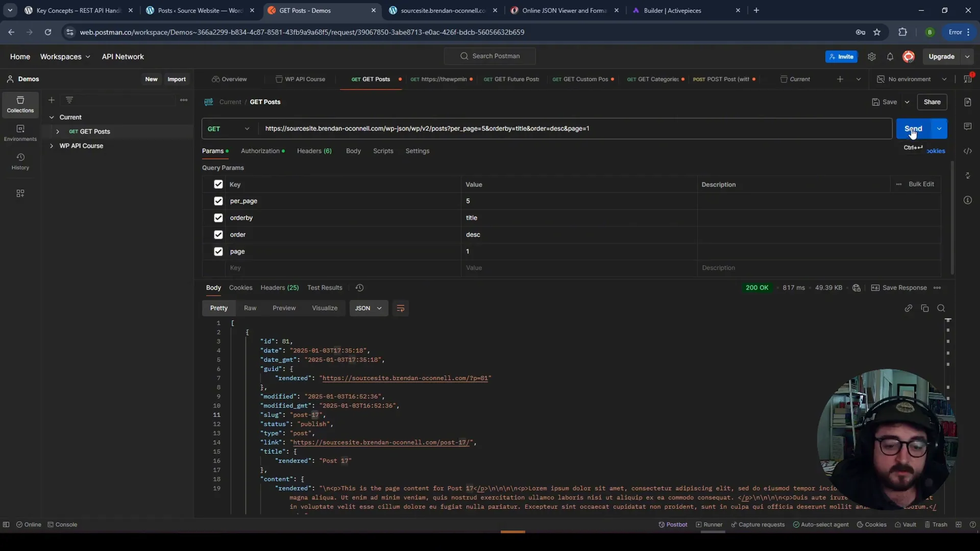Reload the browser page

[48, 32]
